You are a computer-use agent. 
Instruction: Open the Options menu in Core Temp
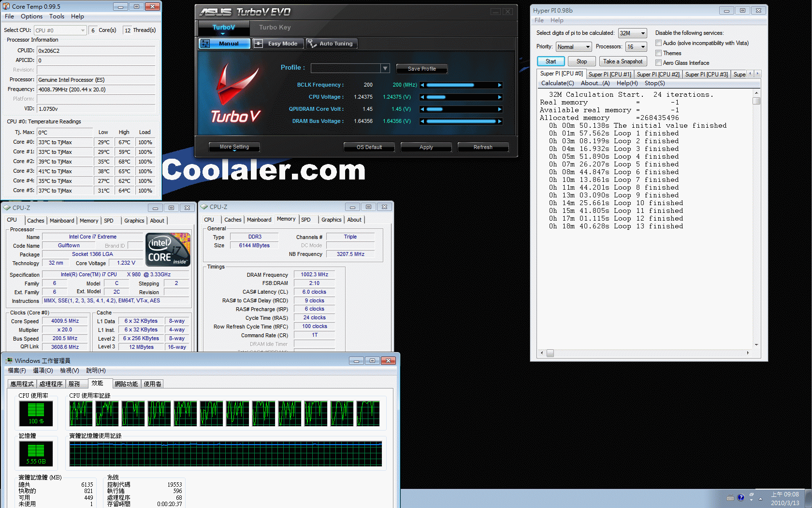pyautogui.click(x=31, y=16)
